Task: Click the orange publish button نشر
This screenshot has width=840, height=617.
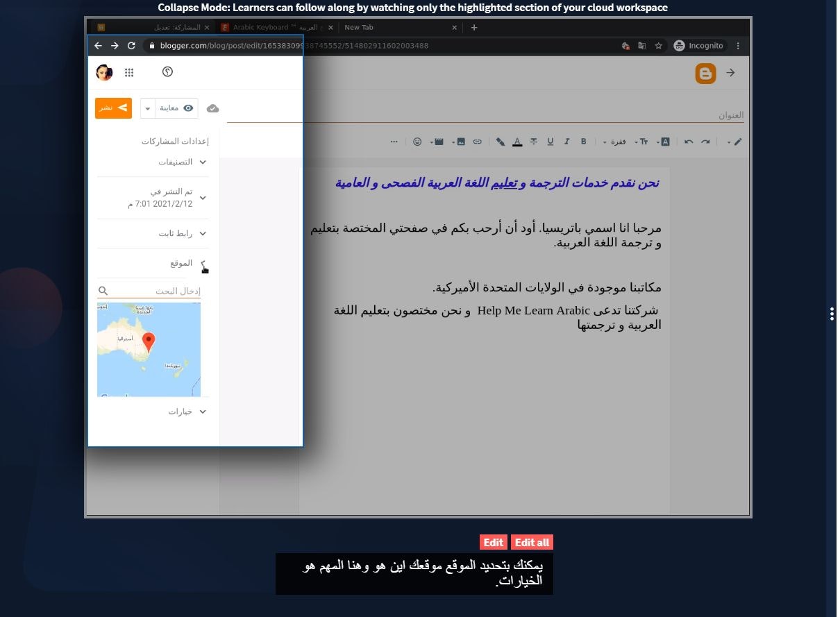Action: pos(113,108)
